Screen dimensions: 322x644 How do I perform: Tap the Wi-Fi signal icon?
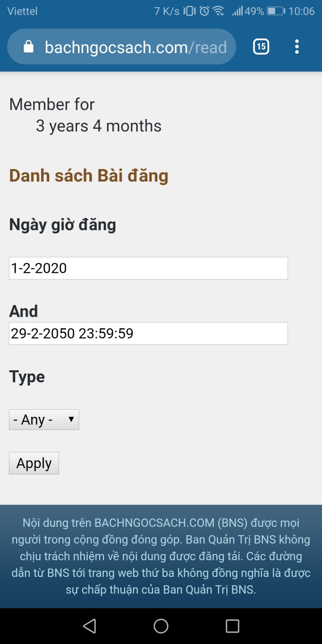click(x=218, y=11)
